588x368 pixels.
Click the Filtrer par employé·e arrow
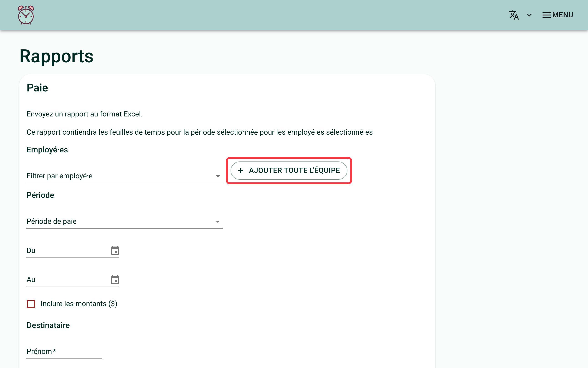coord(218,176)
